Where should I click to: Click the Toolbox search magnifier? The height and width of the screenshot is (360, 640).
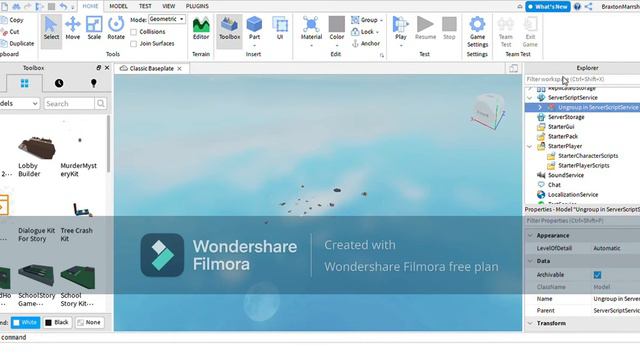click(x=100, y=104)
